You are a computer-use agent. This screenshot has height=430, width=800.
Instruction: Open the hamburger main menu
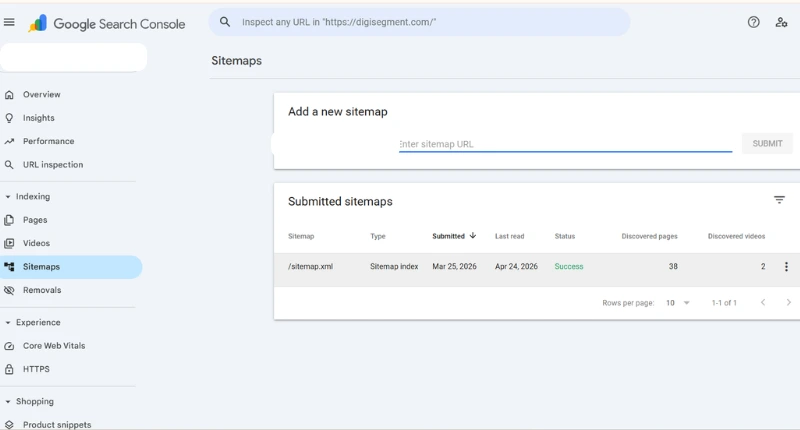[x=10, y=22]
